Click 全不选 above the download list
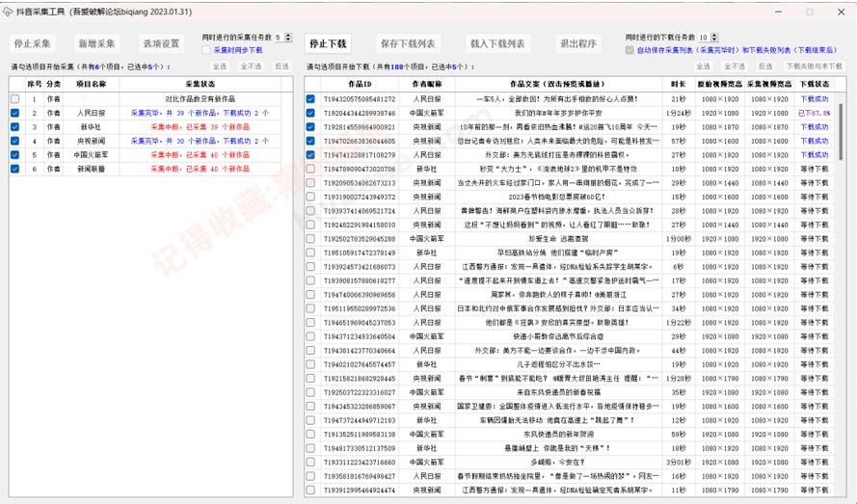 [x=735, y=66]
